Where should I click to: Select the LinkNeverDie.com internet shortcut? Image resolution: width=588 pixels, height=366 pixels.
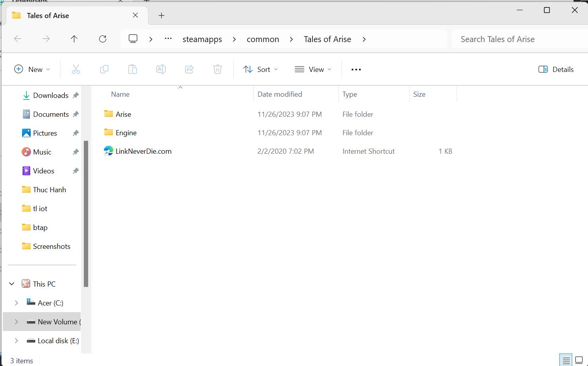[x=143, y=151]
